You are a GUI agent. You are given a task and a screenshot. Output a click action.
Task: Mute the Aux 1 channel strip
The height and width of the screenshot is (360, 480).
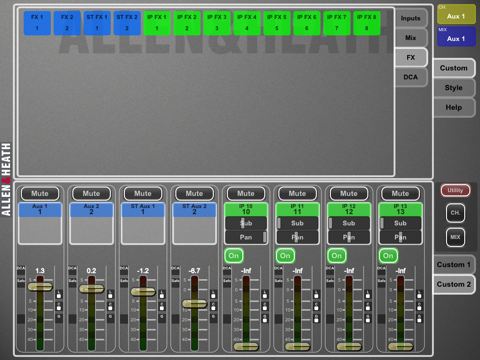pos(40,194)
